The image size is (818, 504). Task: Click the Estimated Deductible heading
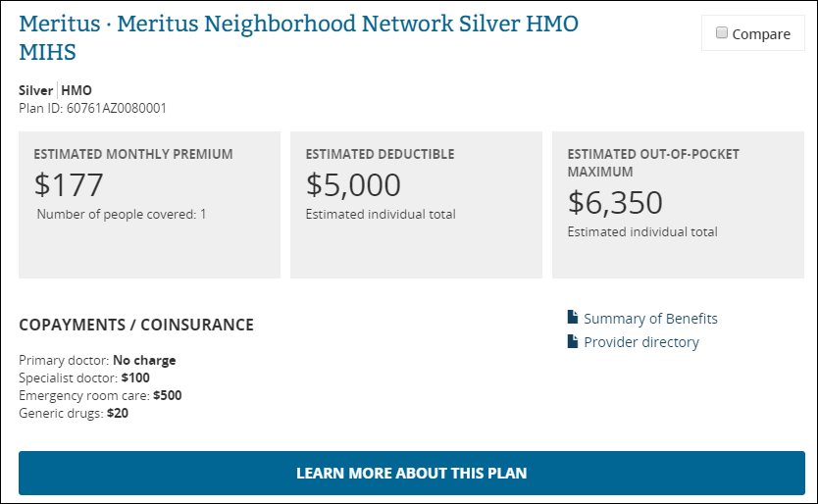pos(380,154)
